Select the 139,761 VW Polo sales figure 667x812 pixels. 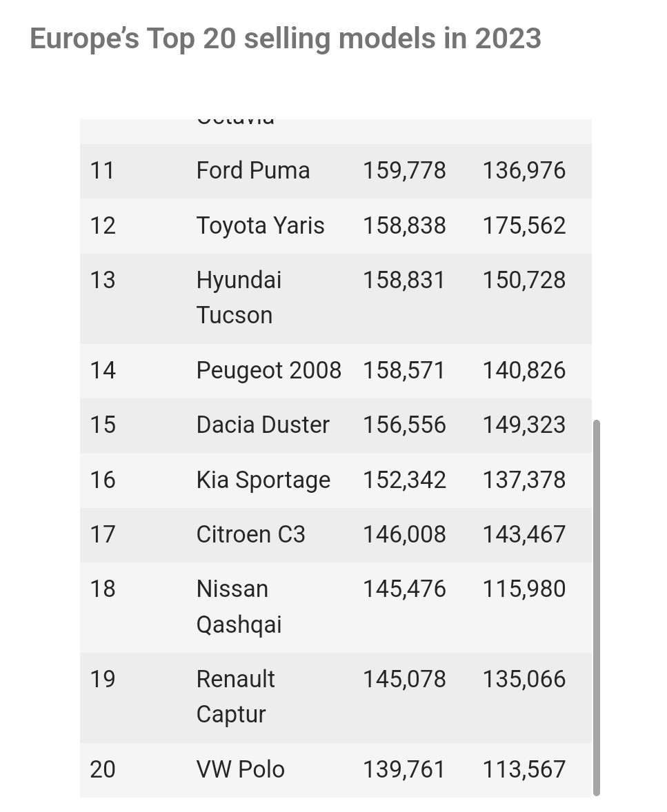(x=404, y=769)
